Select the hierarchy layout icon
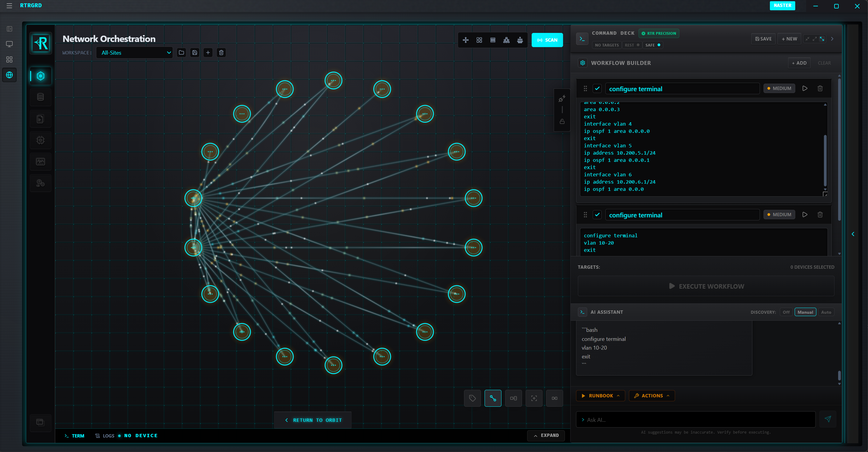Image resolution: width=868 pixels, height=452 pixels. 506,40
